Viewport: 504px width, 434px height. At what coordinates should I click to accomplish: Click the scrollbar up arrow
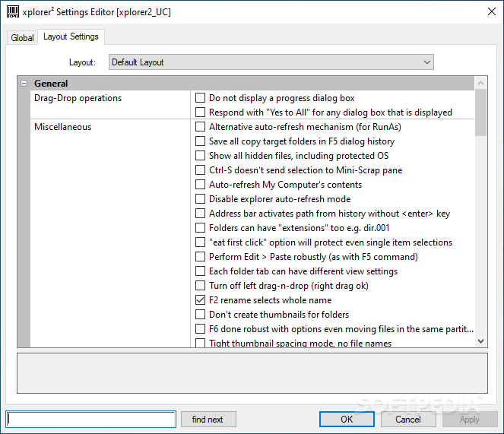[481, 83]
